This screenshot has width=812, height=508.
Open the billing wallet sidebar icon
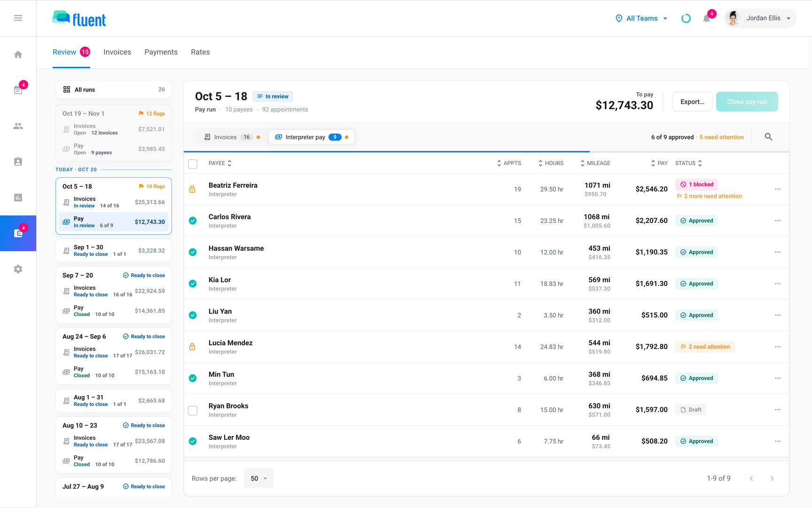coord(18,233)
